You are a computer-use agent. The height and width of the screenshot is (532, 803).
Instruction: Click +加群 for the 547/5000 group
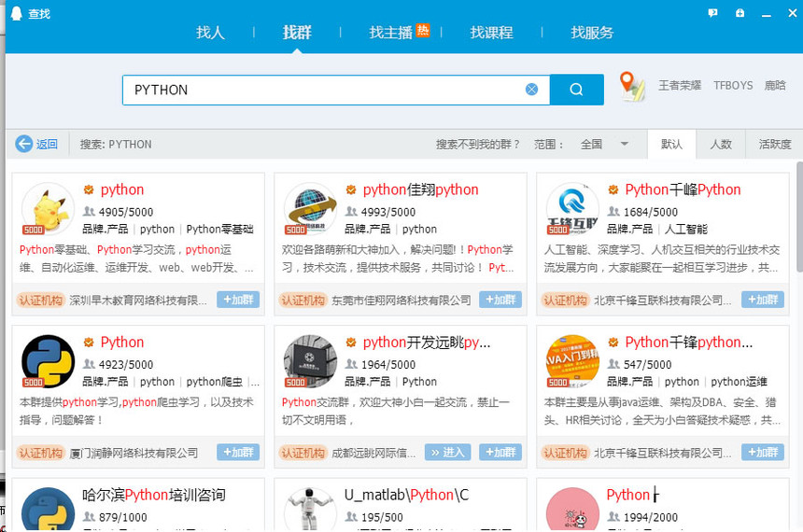point(763,452)
